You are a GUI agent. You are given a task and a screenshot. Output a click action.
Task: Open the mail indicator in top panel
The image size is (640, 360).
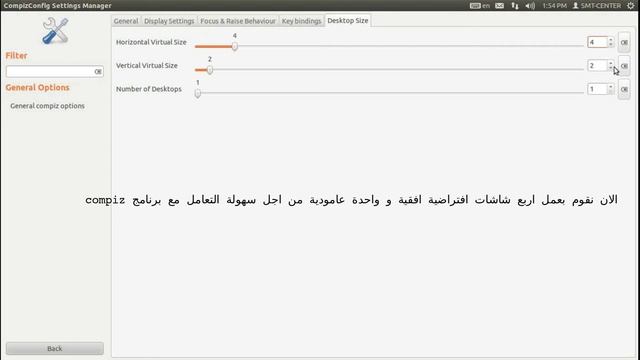tap(499, 6)
